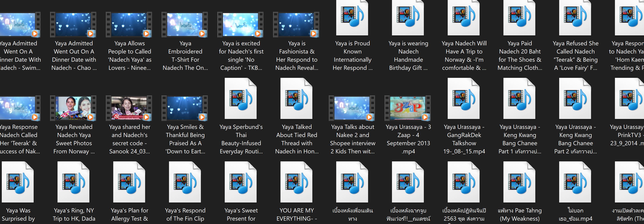The width and height of the screenshot is (644, 224).
Task: Open 'YOU ARE MY EVERYTHING' media file icon
Action: pos(296,182)
